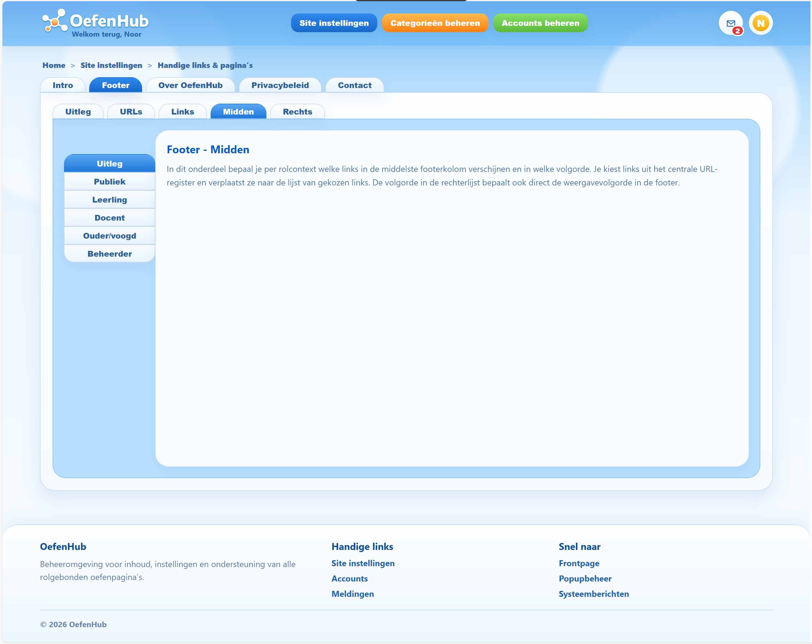This screenshot has width=812, height=644.
Task: Click the © 2026 OefenHub copyright text
Action: point(73,625)
